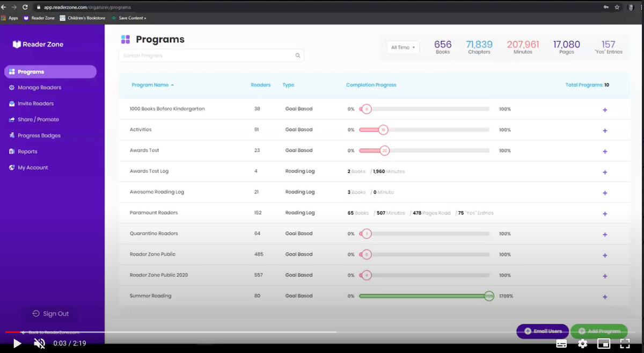The width and height of the screenshot is (644, 353).
Task: Open Reader Zone bookmark
Action: click(39, 18)
